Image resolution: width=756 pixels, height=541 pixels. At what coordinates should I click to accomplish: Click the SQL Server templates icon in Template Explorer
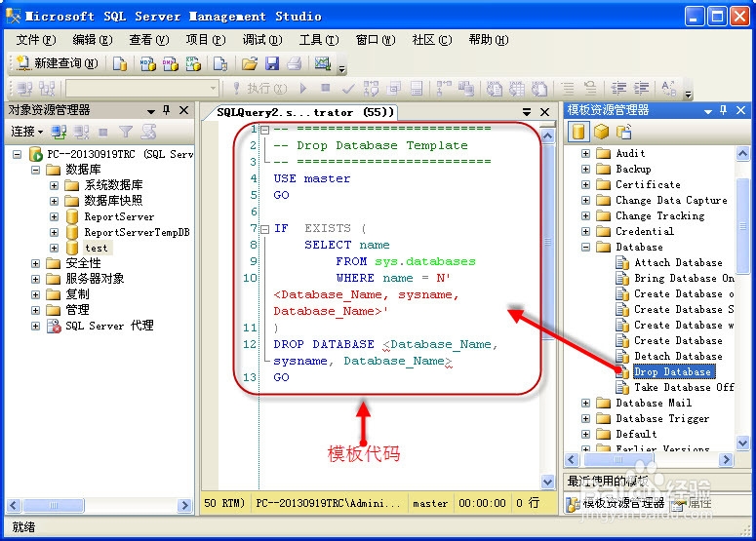click(578, 132)
